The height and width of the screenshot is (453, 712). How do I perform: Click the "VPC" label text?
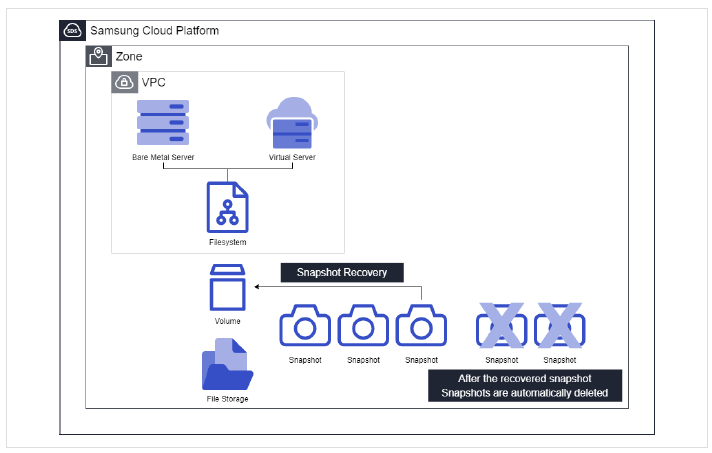pyautogui.click(x=153, y=83)
